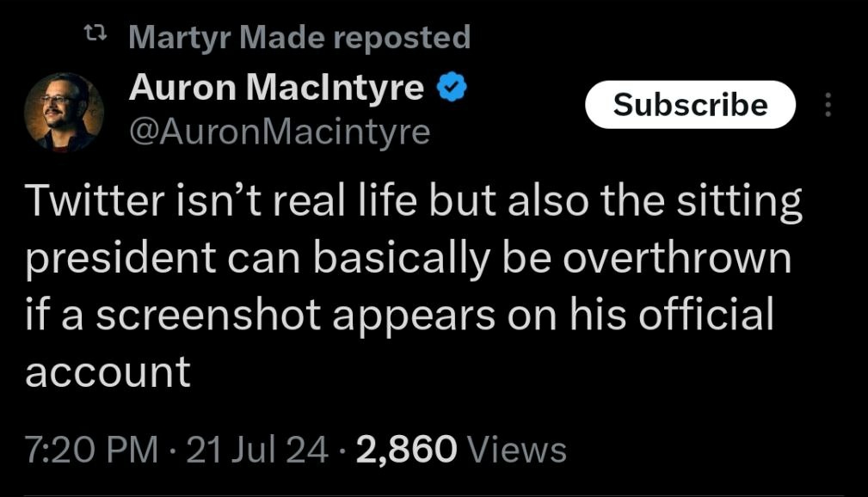The height and width of the screenshot is (497, 868).
Task: Click the 7:20 PM timestamp
Action: coord(92,450)
